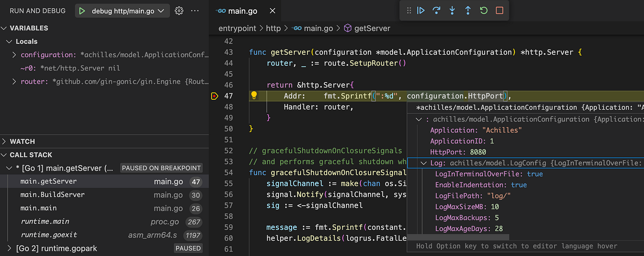The height and width of the screenshot is (256, 644).
Task: Open launch.json via the gear icon
Action: pyautogui.click(x=179, y=11)
